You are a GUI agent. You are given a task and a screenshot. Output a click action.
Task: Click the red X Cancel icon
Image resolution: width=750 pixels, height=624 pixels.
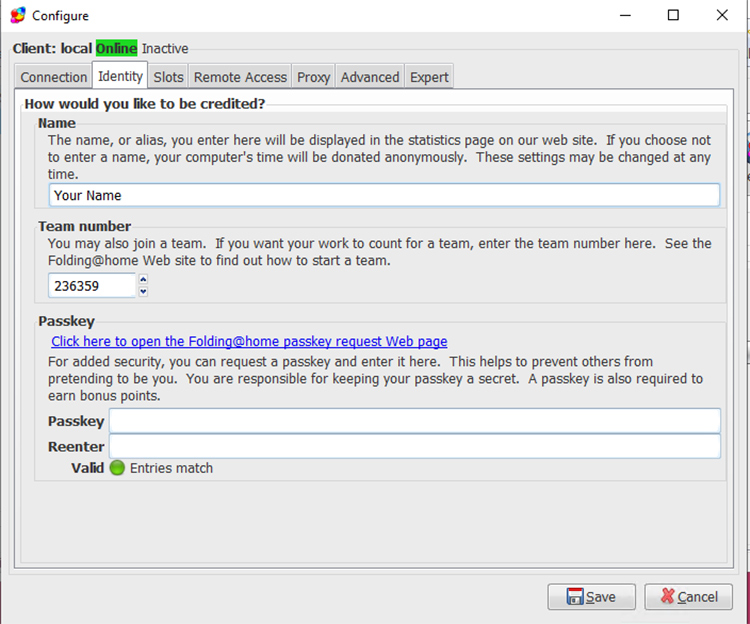click(x=666, y=597)
